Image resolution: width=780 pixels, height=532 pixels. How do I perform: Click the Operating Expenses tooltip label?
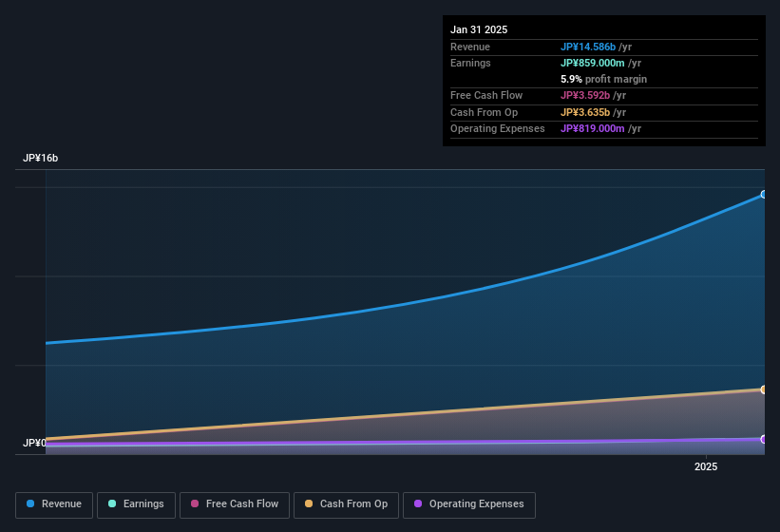498,129
